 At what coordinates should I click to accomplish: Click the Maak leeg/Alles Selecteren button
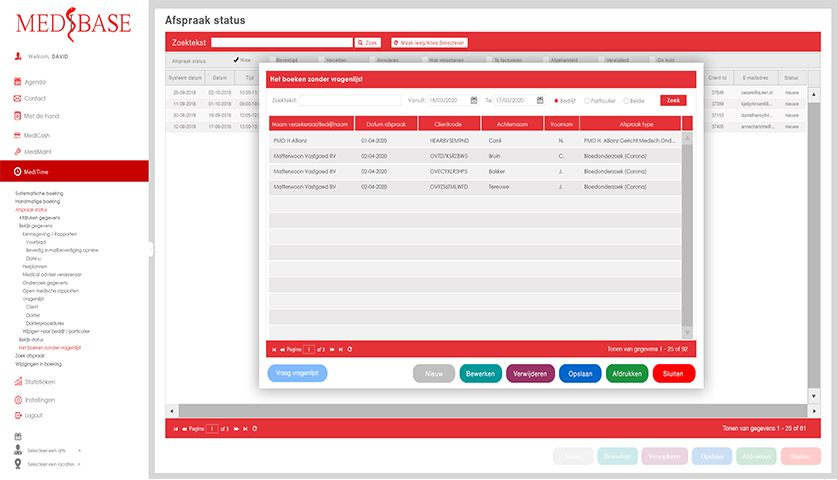[x=429, y=43]
